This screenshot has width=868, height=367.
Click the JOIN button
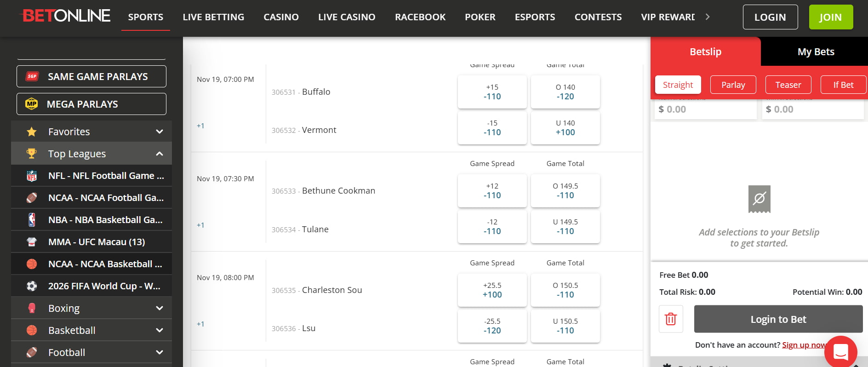[830, 17]
